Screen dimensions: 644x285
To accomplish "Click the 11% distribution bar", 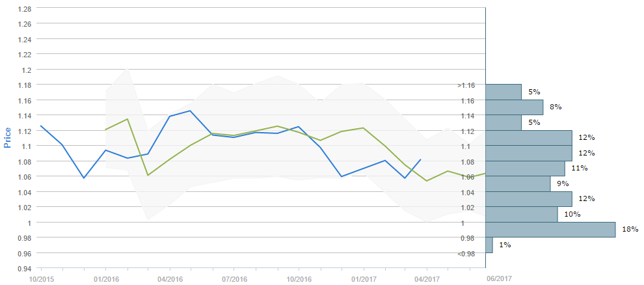I will coord(525,169).
